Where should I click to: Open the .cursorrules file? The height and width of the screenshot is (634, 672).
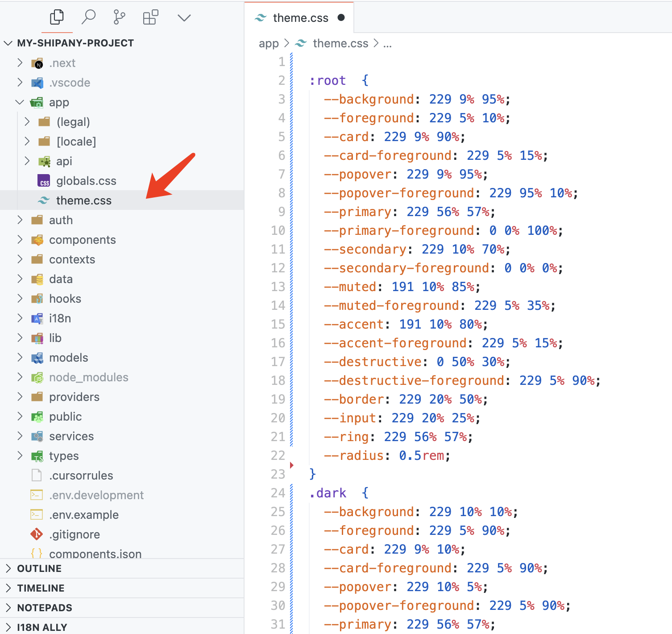tap(122, 475)
